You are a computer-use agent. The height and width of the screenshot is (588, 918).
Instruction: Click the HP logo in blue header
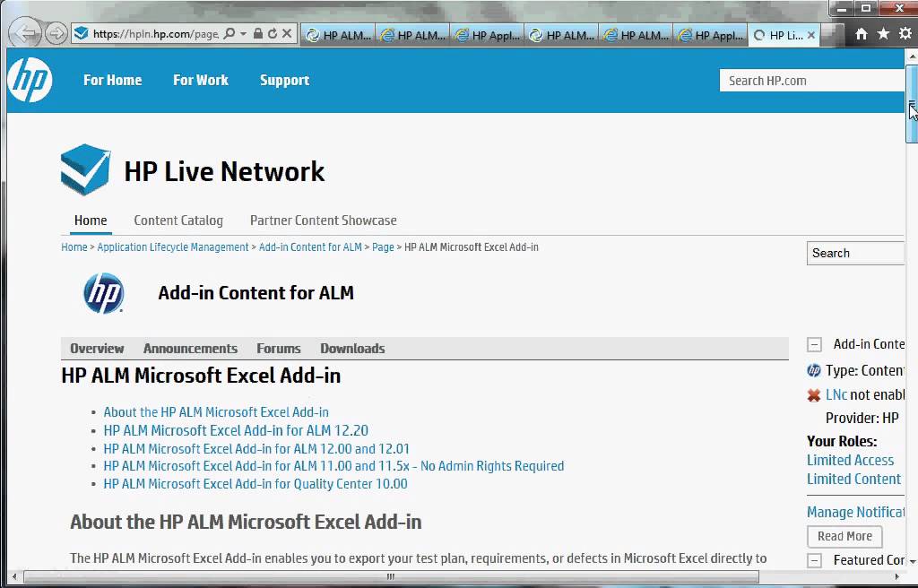(30, 81)
